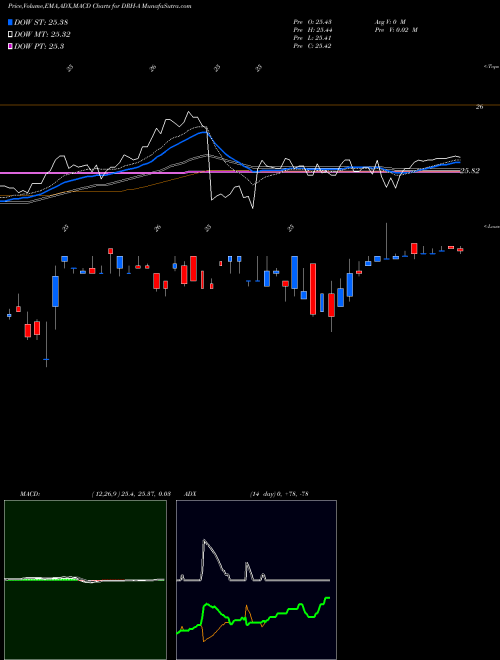
Task: Click the '<Tops' marker label
Action: click(x=492, y=67)
